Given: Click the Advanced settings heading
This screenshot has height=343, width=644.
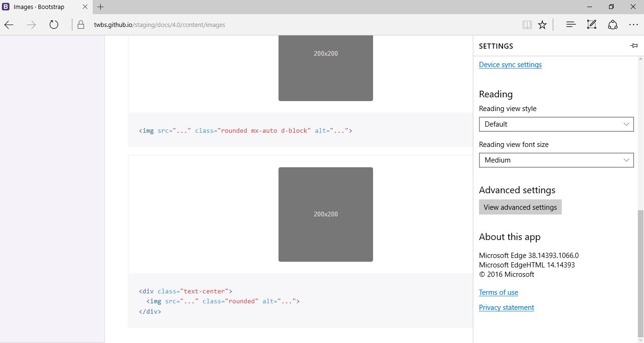Looking at the screenshot, I should [x=517, y=190].
